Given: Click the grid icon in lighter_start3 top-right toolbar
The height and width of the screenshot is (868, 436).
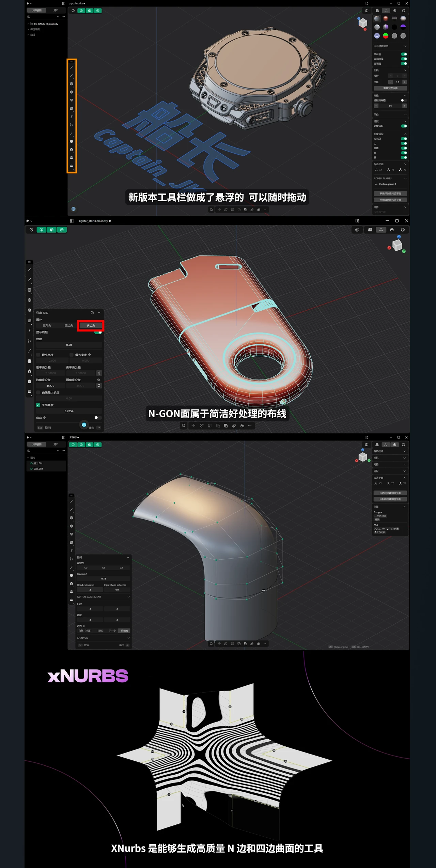Looking at the screenshot, I should pyautogui.click(x=370, y=230).
